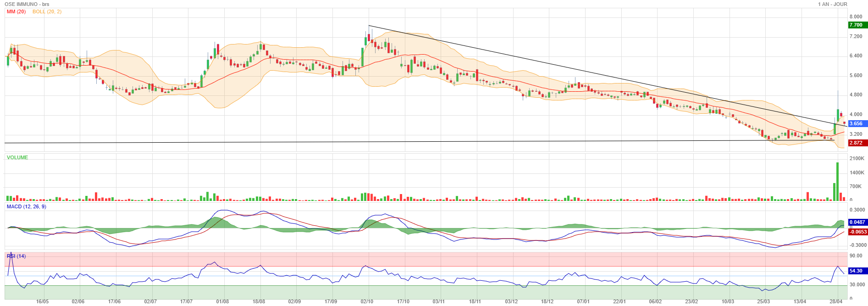This screenshot has width=868, height=306.
Task: Click the VOLUME panel label
Action: (x=17, y=157)
